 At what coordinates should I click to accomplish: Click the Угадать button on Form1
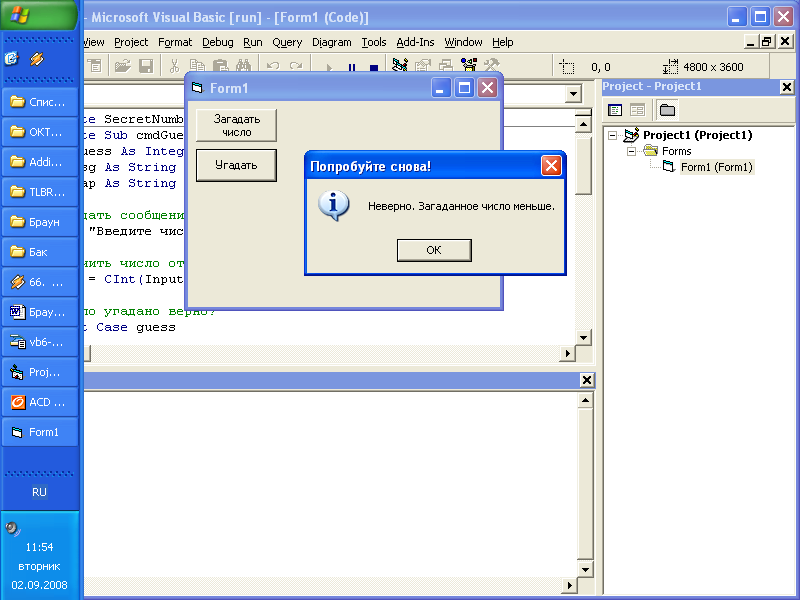coord(236,165)
